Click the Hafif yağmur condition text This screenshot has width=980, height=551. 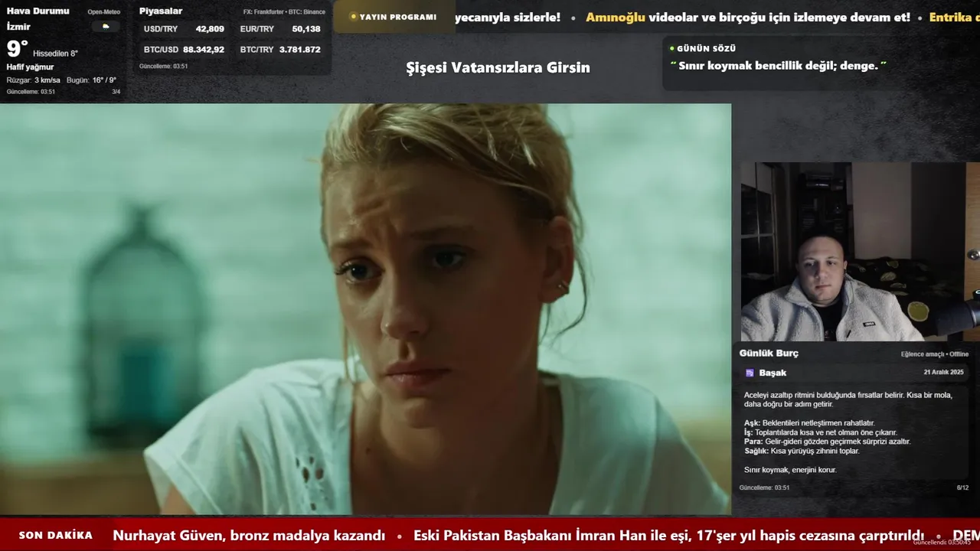tap(30, 67)
